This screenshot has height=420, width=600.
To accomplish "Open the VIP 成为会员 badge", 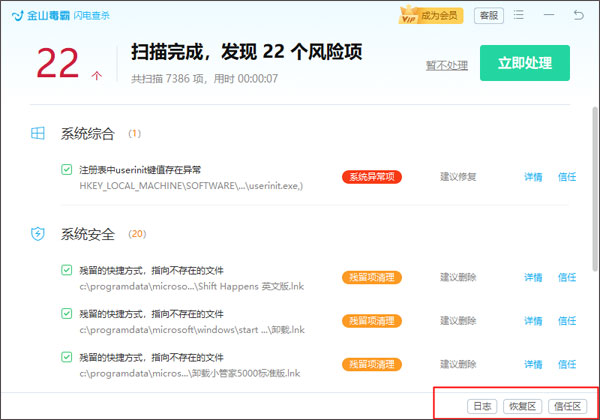I will (430, 16).
